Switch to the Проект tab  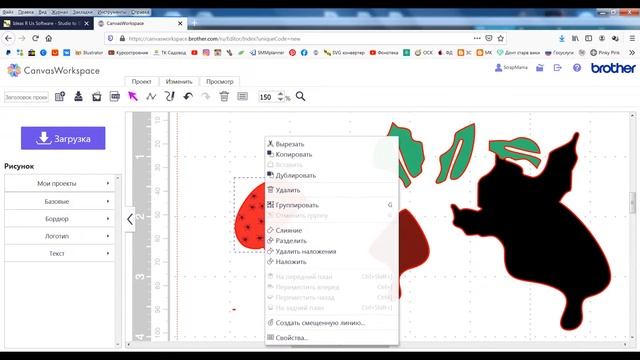(x=142, y=82)
